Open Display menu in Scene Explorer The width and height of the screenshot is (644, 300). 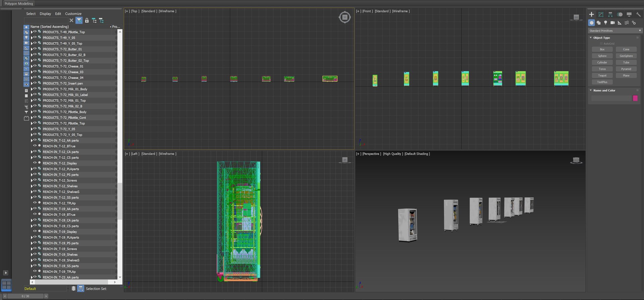pos(45,14)
